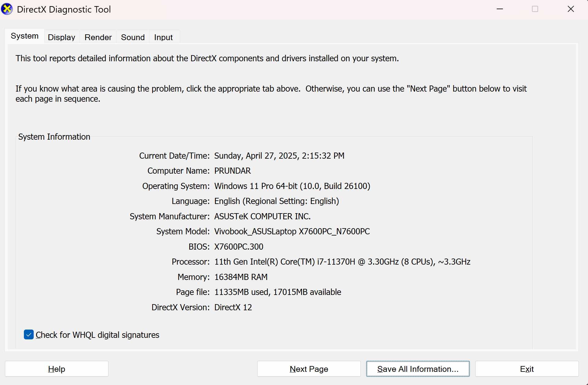Click the Help button

point(57,369)
